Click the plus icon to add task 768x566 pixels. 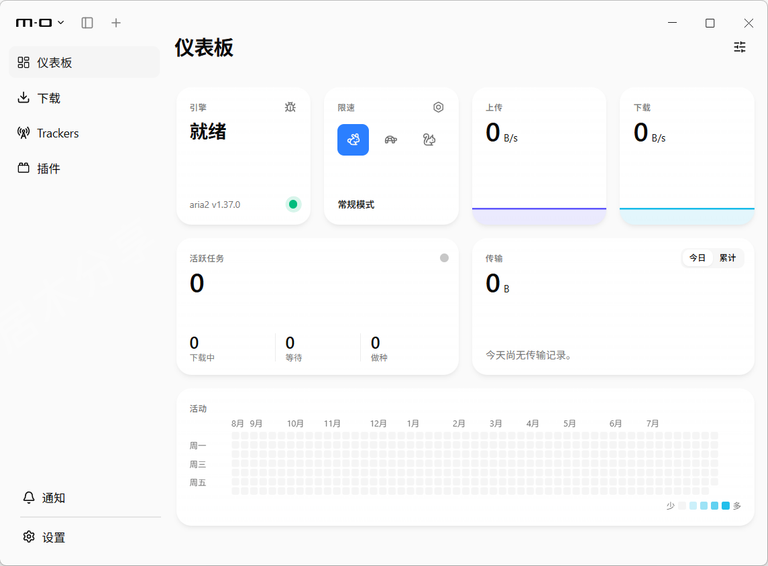[x=116, y=23]
